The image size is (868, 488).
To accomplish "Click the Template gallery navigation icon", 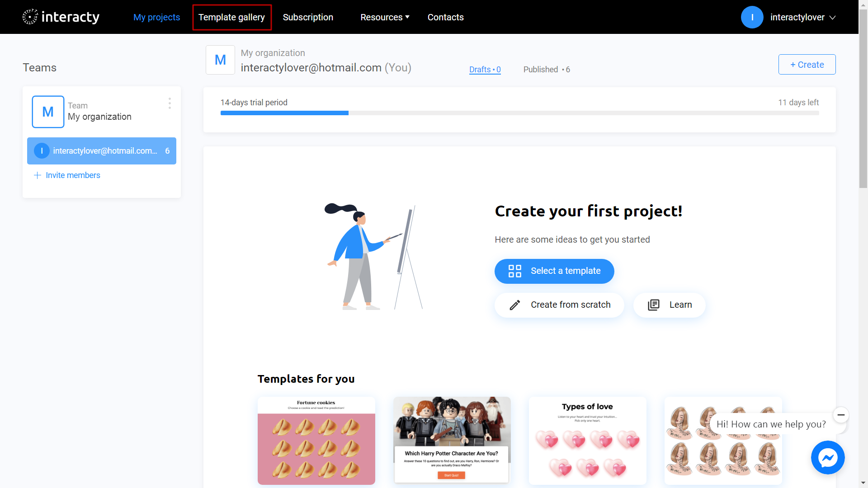I will coord(231,17).
